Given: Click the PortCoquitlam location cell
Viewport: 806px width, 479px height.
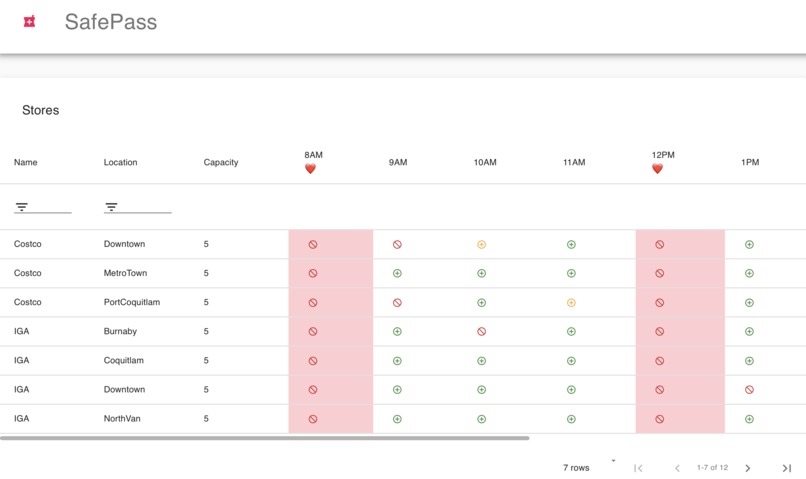Looking at the screenshot, I should tap(132, 302).
